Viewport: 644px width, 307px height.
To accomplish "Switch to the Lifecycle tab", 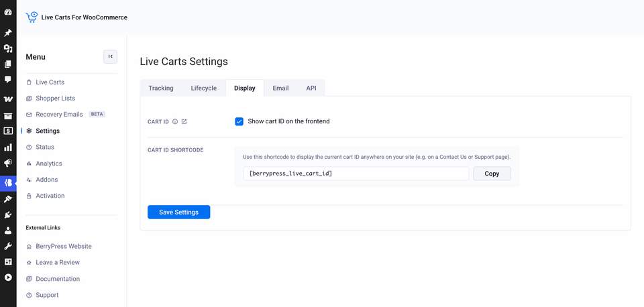I will [204, 88].
